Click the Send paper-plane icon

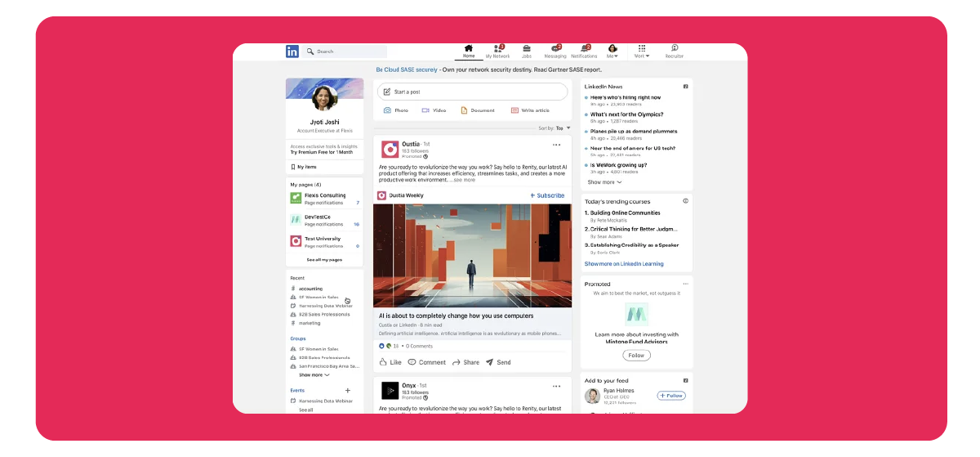tap(489, 362)
